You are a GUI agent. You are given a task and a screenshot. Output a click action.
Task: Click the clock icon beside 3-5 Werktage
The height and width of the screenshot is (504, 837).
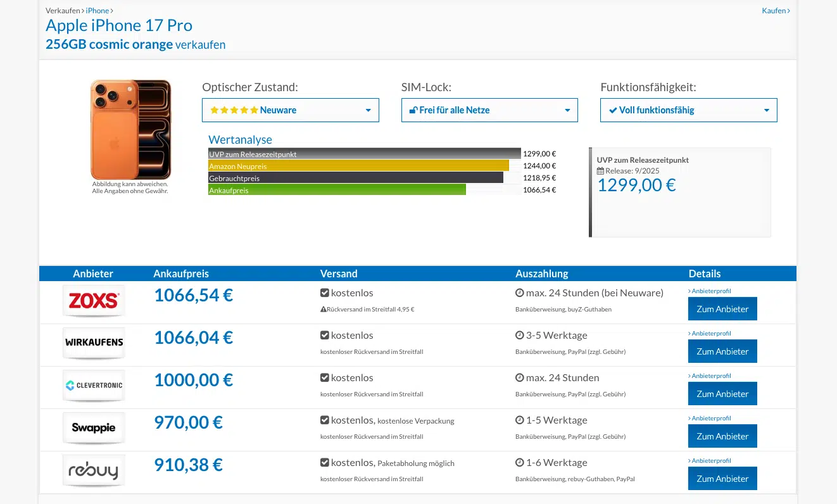[520, 336]
